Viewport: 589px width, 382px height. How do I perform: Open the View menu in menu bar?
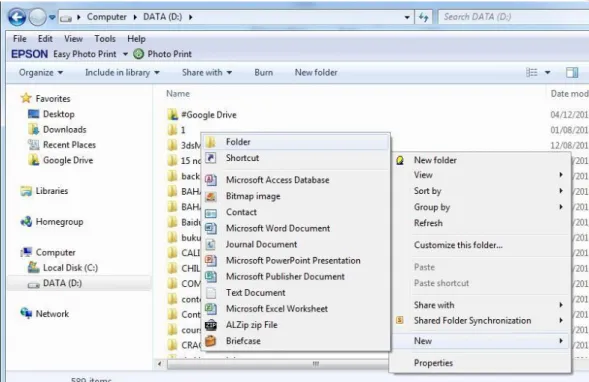coord(73,39)
